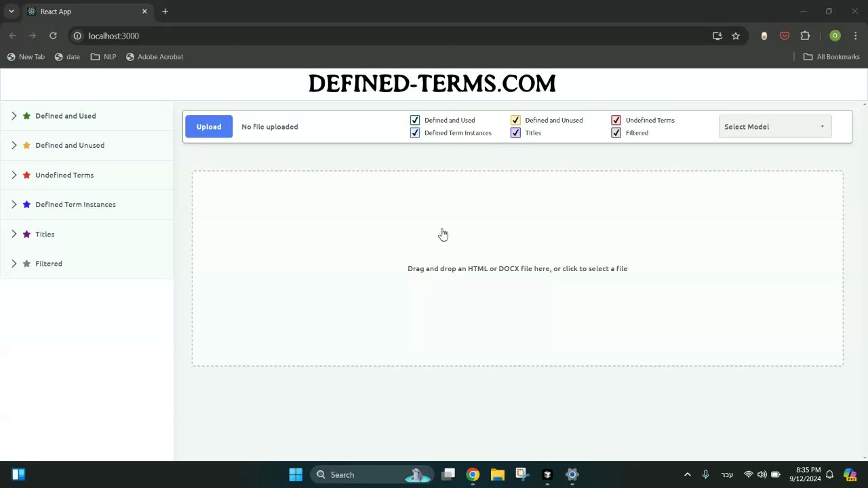Reload the page
The image size is (868, 488).
tap(53, 36)
